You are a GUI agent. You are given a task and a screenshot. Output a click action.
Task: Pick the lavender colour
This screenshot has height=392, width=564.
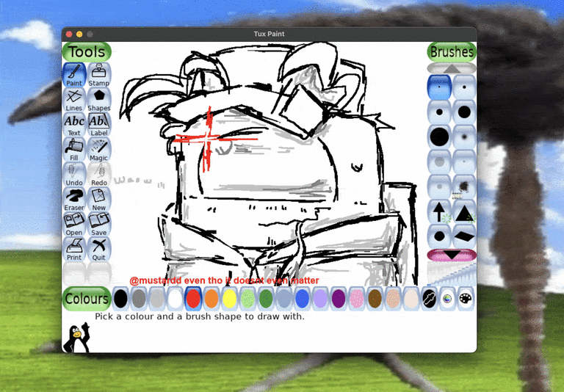tap(320, 299)
